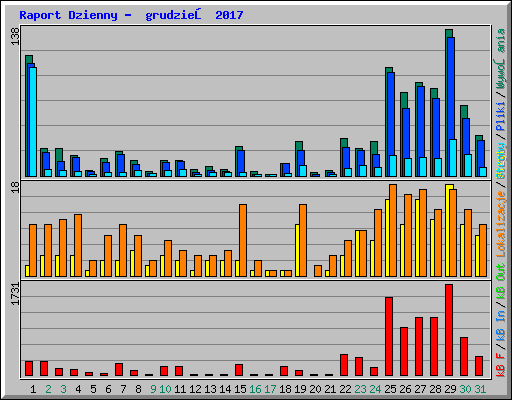Click day label 19 on the x-axis
512x400 pixels.
pyautogui.click(x=300, y=389)
